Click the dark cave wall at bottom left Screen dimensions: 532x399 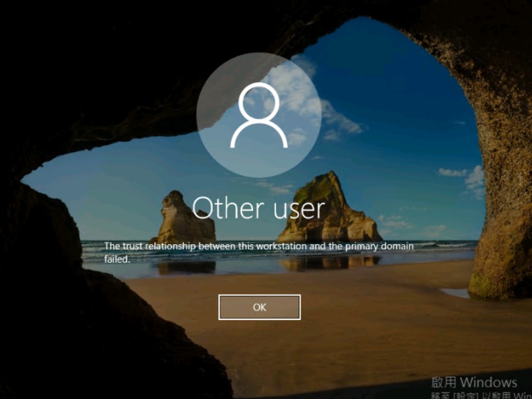84,337
